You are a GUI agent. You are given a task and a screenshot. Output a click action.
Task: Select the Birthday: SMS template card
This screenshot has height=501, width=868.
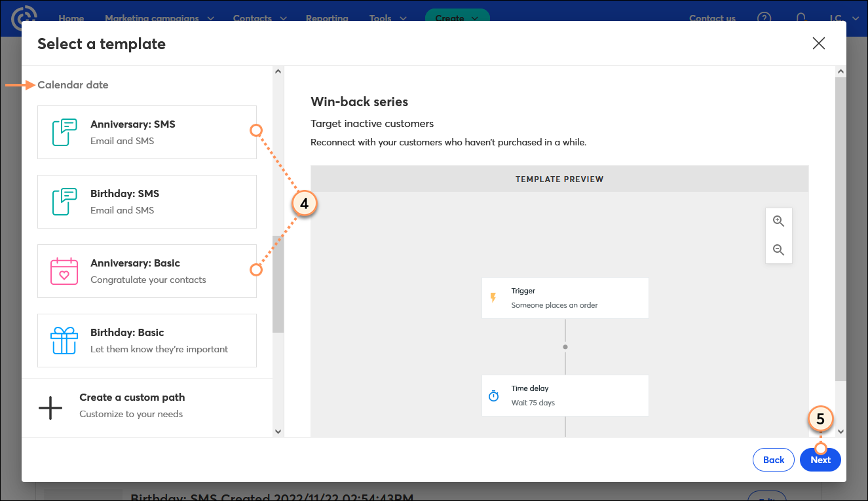(147, 202)
